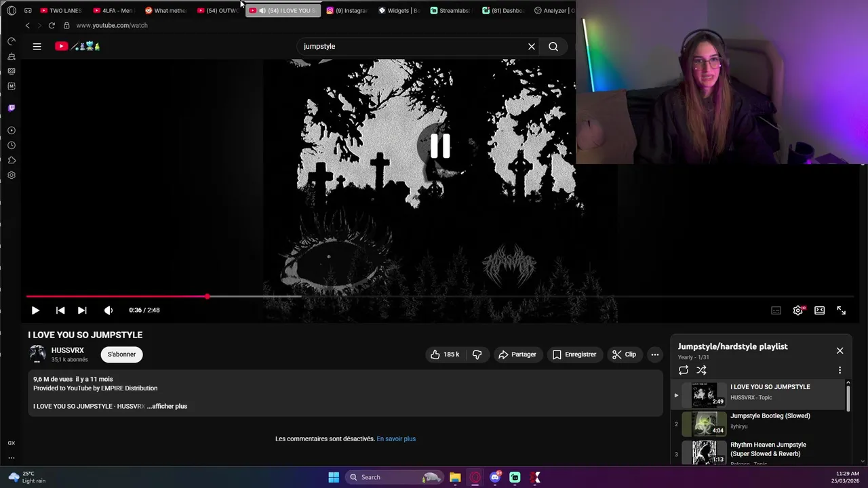Toggle playlist loop repeat icon
Viewport: 868px width, 488px height.
684,370
